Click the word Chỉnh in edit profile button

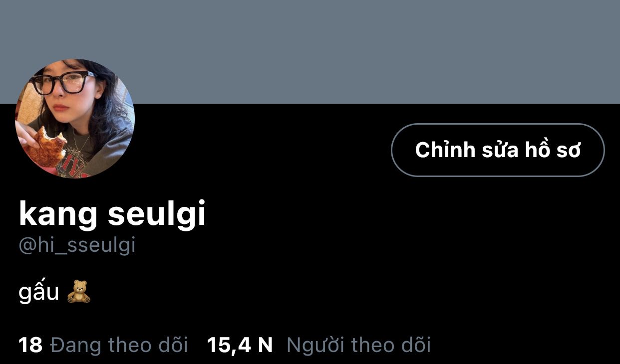[x=445, y=150]
